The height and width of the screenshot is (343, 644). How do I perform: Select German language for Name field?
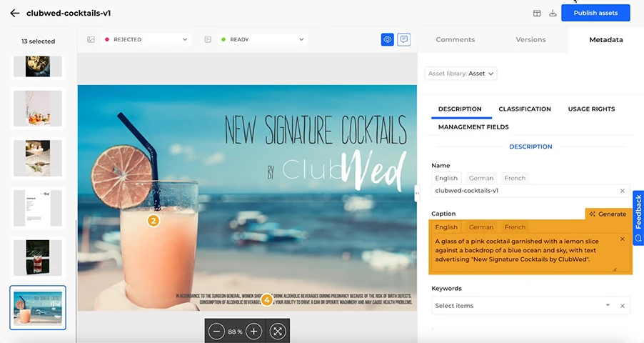[x=481, y=178]
